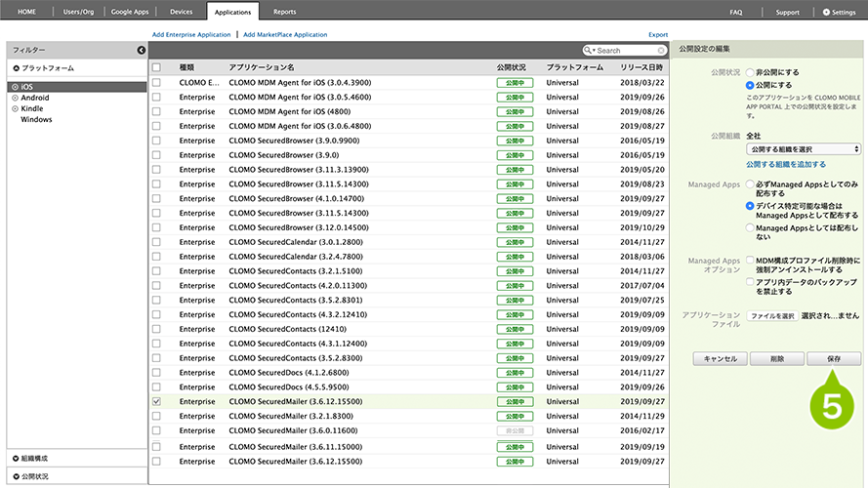Click the ファイルを選択 button
868x488 pixels.
pos(772,316)
